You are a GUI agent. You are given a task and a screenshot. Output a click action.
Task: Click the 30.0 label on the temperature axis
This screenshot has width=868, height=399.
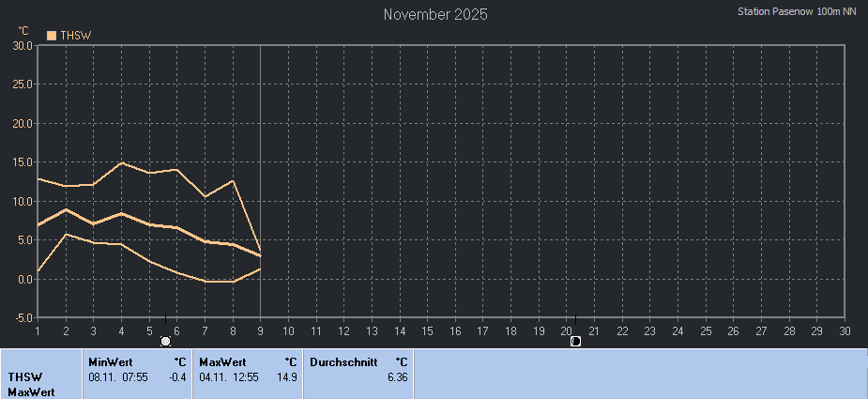click(x=23, y=45)
